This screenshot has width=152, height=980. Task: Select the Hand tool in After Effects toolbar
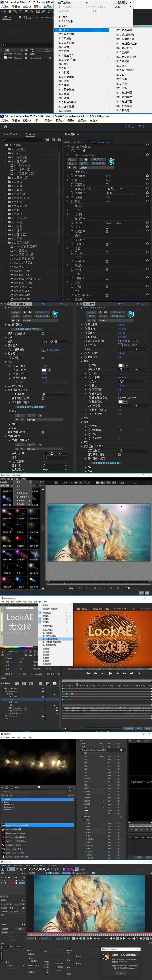click(10, 11)
